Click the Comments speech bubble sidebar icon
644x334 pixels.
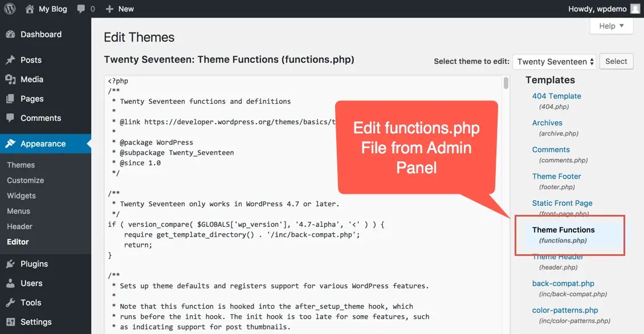(10, 118)
